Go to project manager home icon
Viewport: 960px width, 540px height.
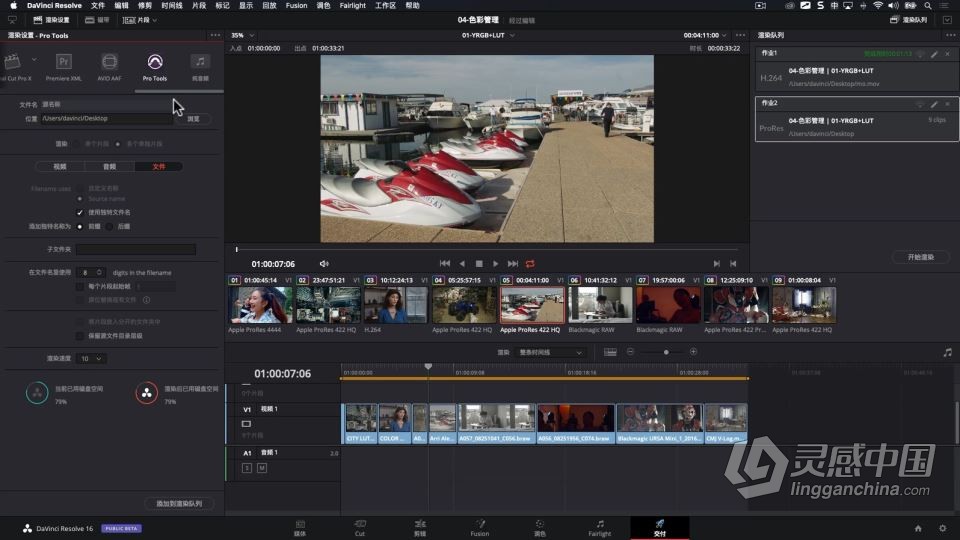click(918, 528)
